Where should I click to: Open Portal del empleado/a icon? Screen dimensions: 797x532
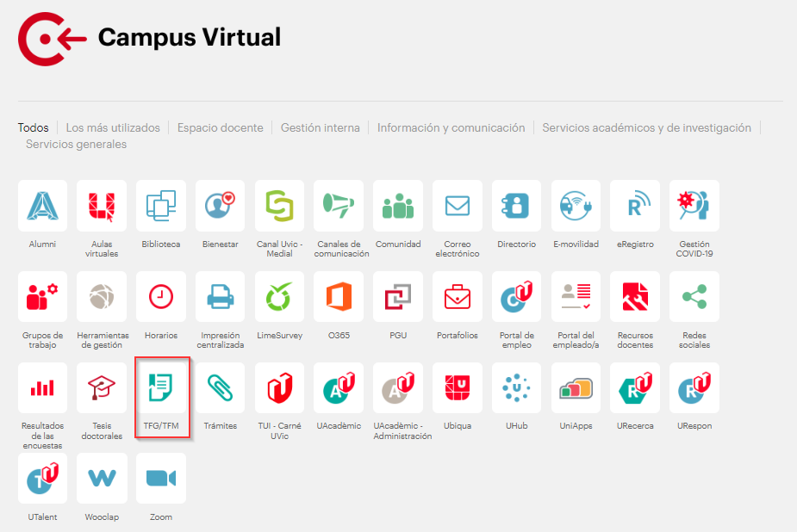pyautogui.click(x=576, y=296)
